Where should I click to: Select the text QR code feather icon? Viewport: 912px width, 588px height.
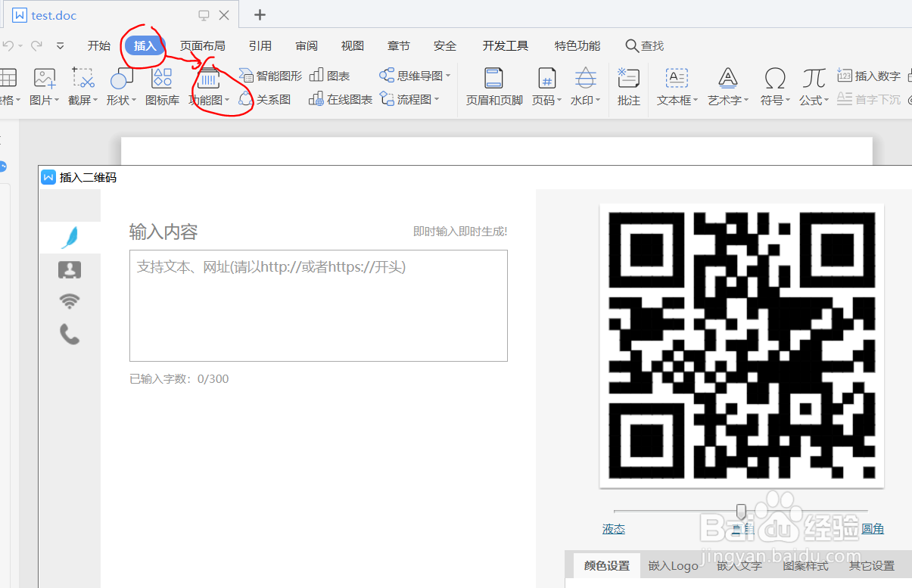(70, 238)
